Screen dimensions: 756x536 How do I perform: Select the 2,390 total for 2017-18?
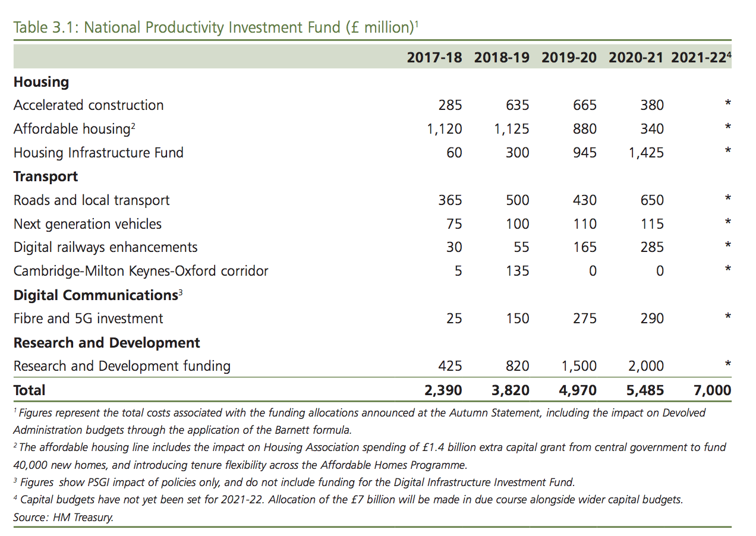tap(444, 390)
